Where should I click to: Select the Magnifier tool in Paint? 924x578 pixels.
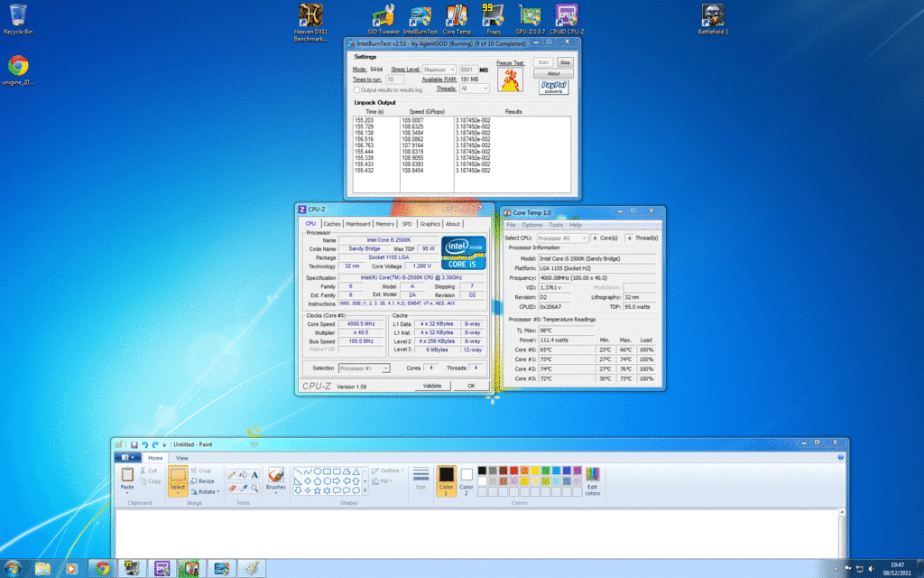(254, 488)
